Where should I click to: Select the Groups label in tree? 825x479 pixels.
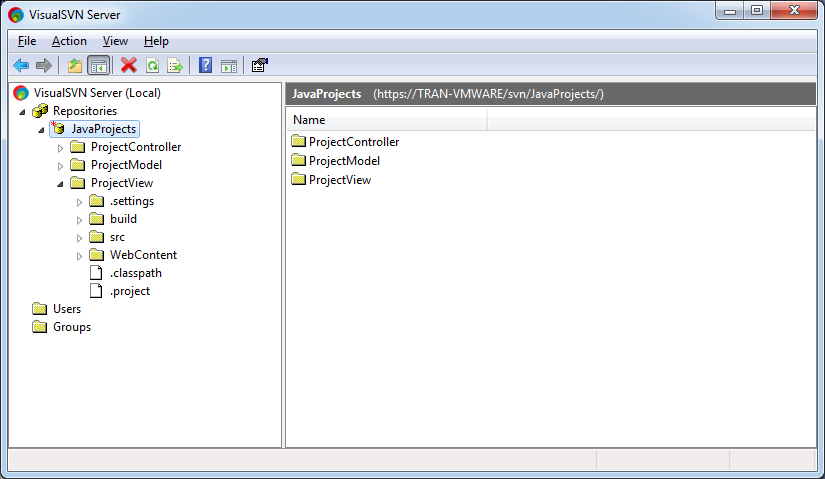coord(72,327)
